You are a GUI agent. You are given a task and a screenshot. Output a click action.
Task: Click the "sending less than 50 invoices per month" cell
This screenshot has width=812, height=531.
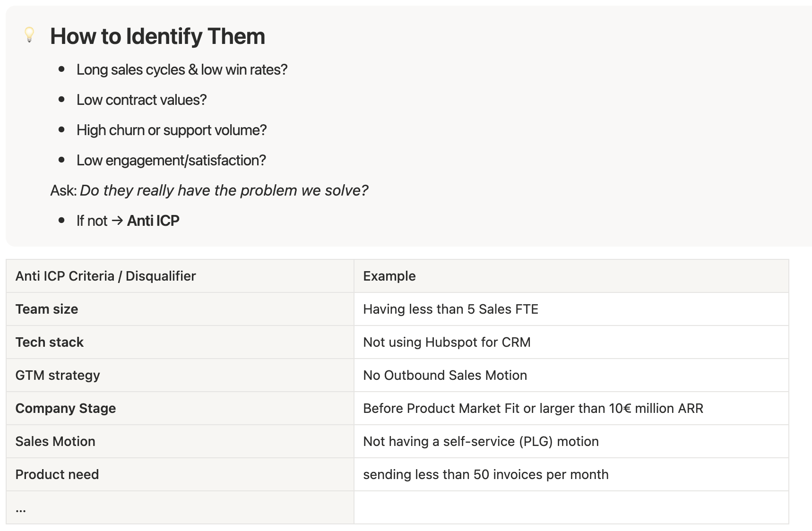(x=485, y=474)
